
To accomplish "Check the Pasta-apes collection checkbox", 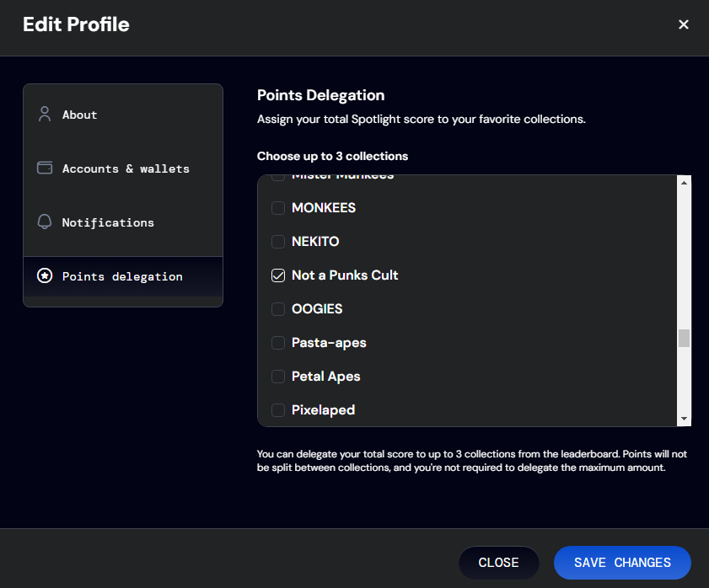I will [x=277, y=343].
